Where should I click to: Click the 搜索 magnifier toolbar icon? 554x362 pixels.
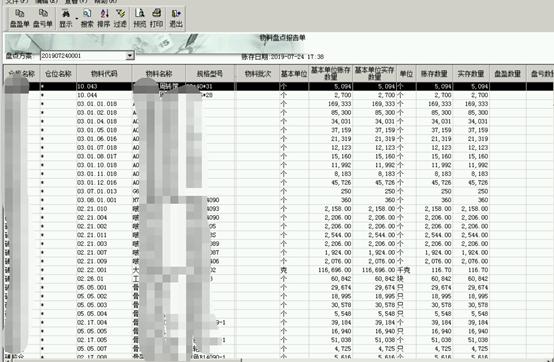87,18
